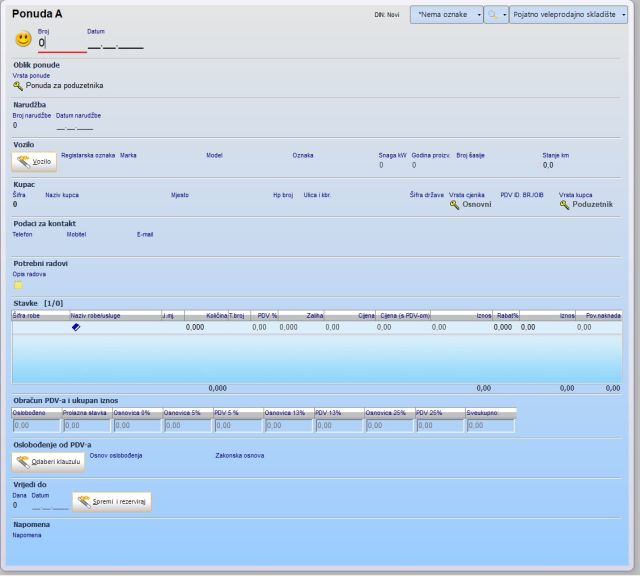Click the key icon next to Poduzetnik
The width and height of the screenshot is (640, 577).
[x=565, y=204]
